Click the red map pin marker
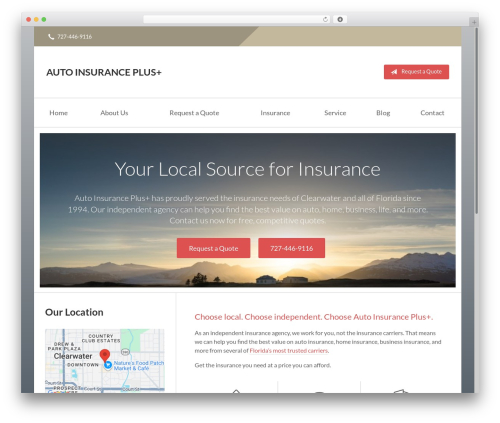This screenshot has width=500, height=423. coord(105,356)
